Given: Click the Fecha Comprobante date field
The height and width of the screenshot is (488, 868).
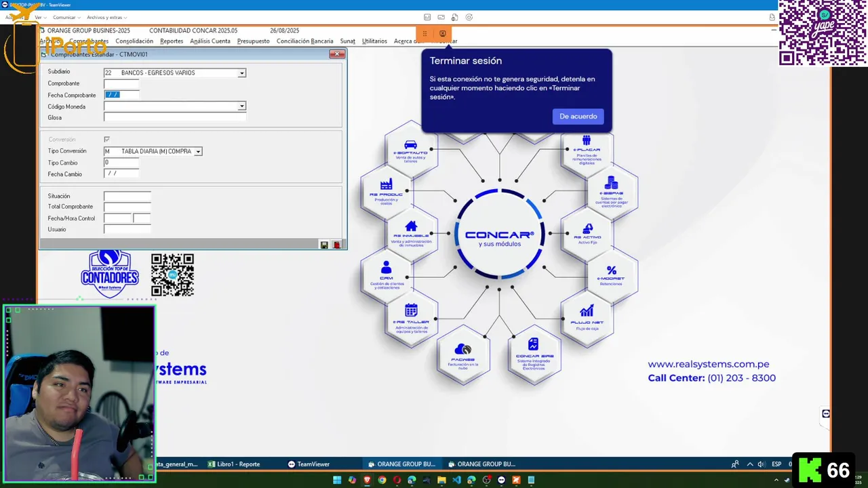Looking at the screenshot, I should (x=121, y=95).
